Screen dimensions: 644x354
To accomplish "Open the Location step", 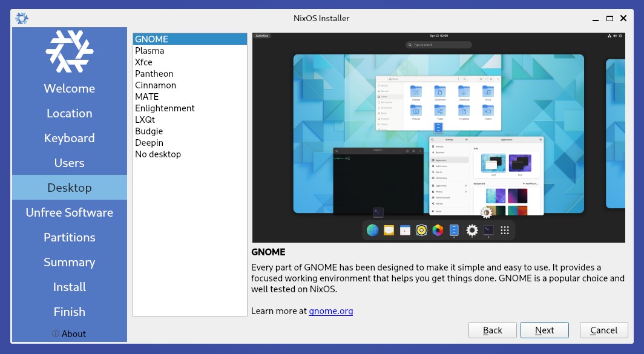I will click(x=70, y=113).
